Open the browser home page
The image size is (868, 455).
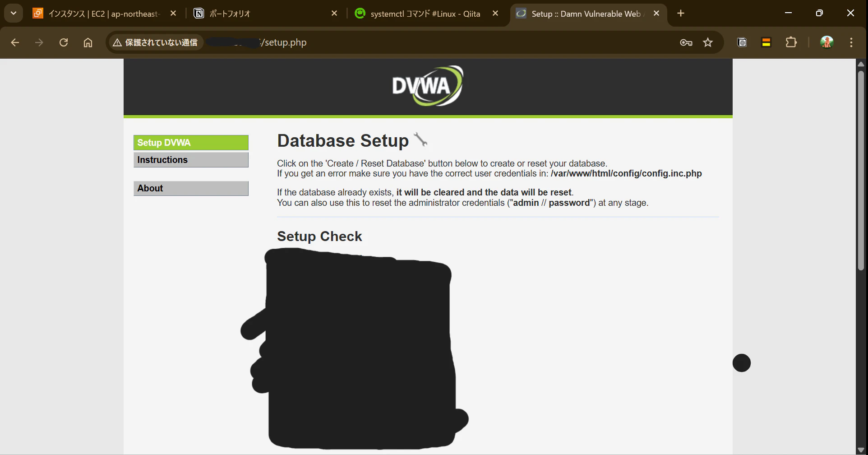pyautogui.click(x=88, y=42)
